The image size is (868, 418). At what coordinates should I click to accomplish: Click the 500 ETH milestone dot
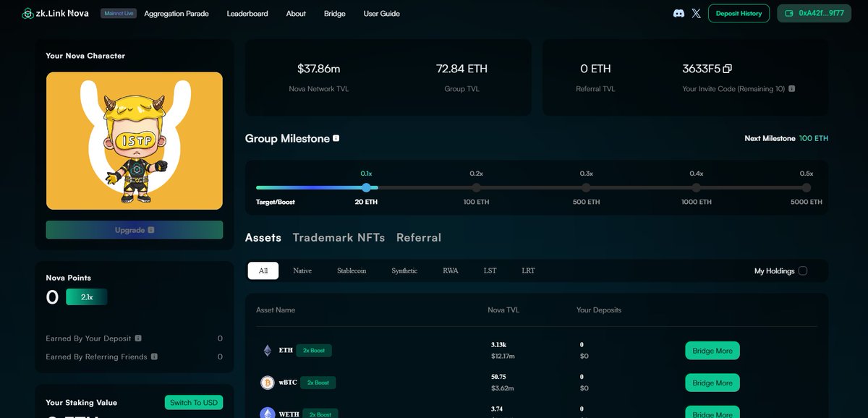click(x=586, y=187)
